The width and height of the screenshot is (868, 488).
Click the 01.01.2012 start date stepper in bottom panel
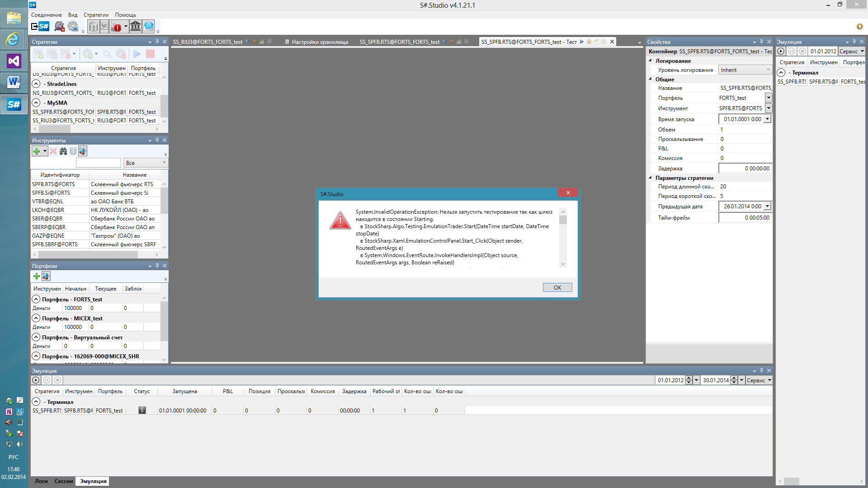click(689, 380)
